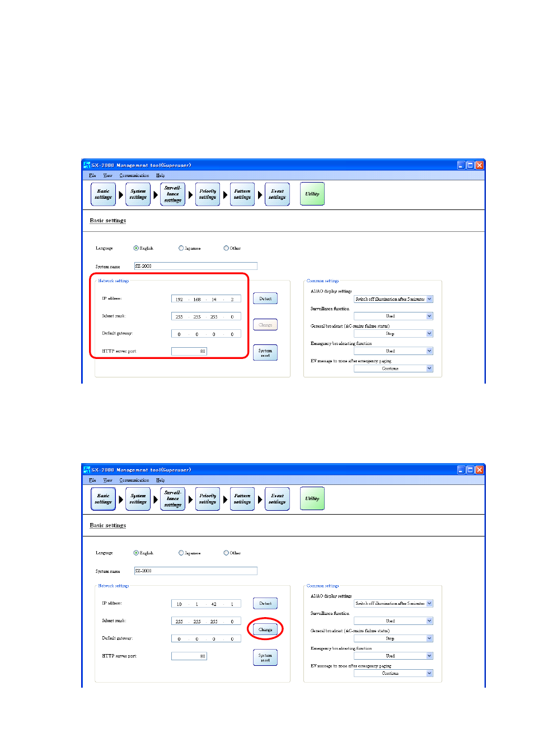Open General broadcast dropdown in lower window
This screenshot has width=534, height=756.
(430, 638)
